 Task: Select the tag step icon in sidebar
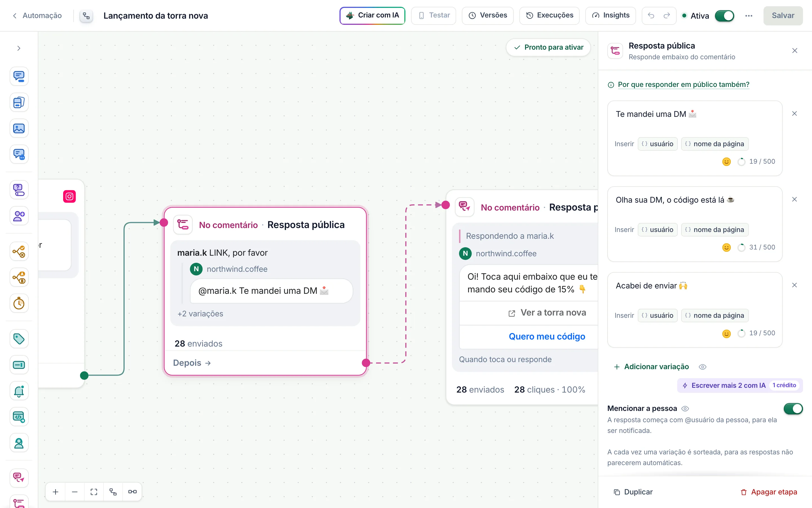[x=19, y=339]
